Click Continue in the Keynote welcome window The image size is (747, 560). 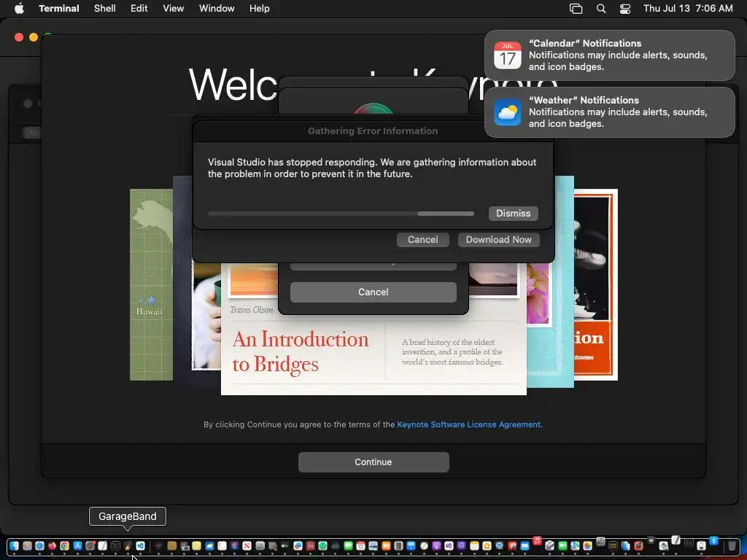click(373, 462)
